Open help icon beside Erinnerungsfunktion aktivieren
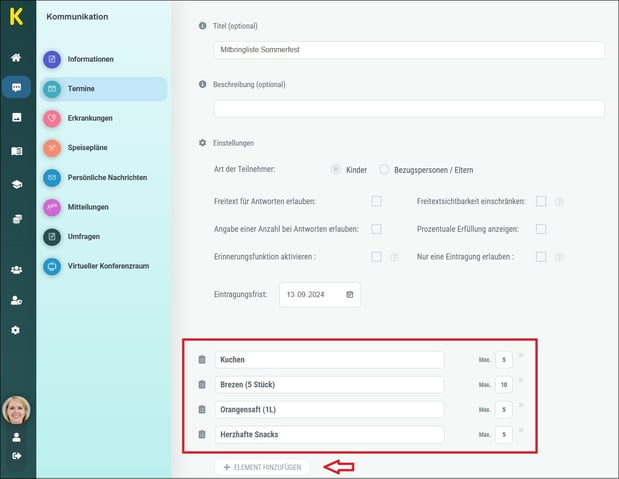The width and height of the screenshot is (619, 479). coord(394,257)
